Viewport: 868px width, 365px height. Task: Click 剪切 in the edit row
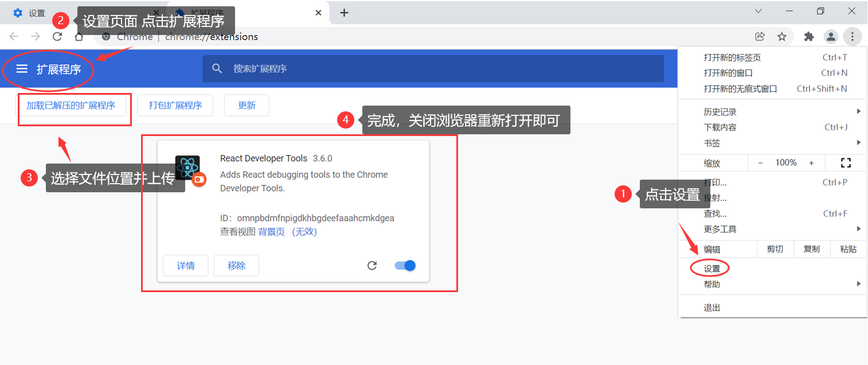[x=775, y=249]
